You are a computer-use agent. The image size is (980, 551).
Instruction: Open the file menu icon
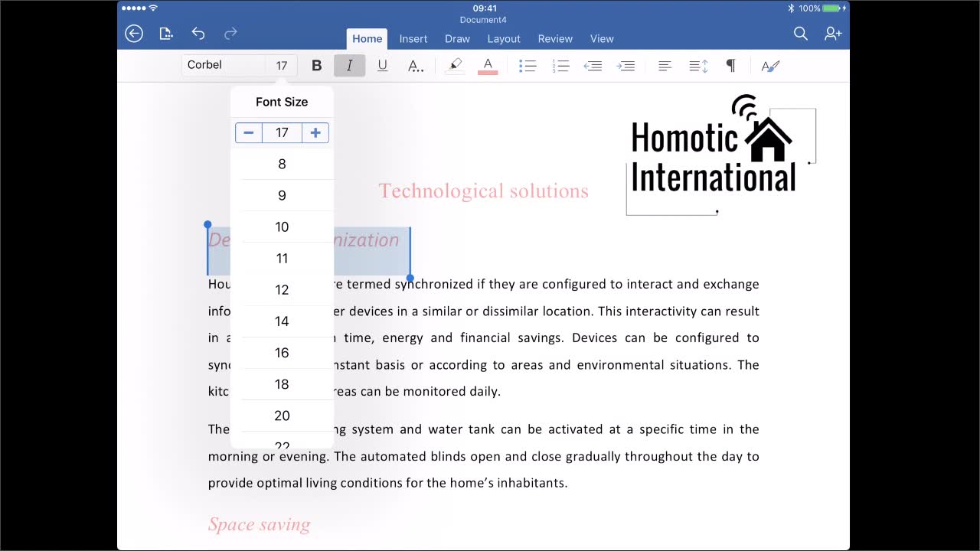click(166, 33)
